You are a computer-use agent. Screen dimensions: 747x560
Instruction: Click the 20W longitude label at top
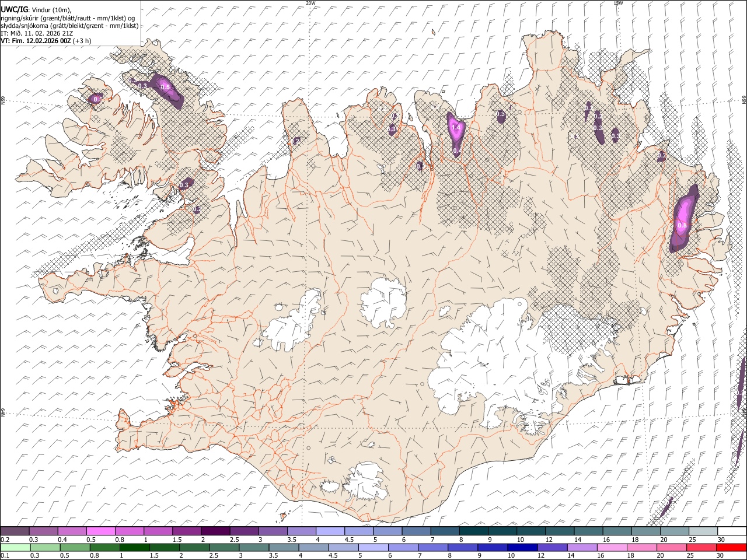click(310, 3)
